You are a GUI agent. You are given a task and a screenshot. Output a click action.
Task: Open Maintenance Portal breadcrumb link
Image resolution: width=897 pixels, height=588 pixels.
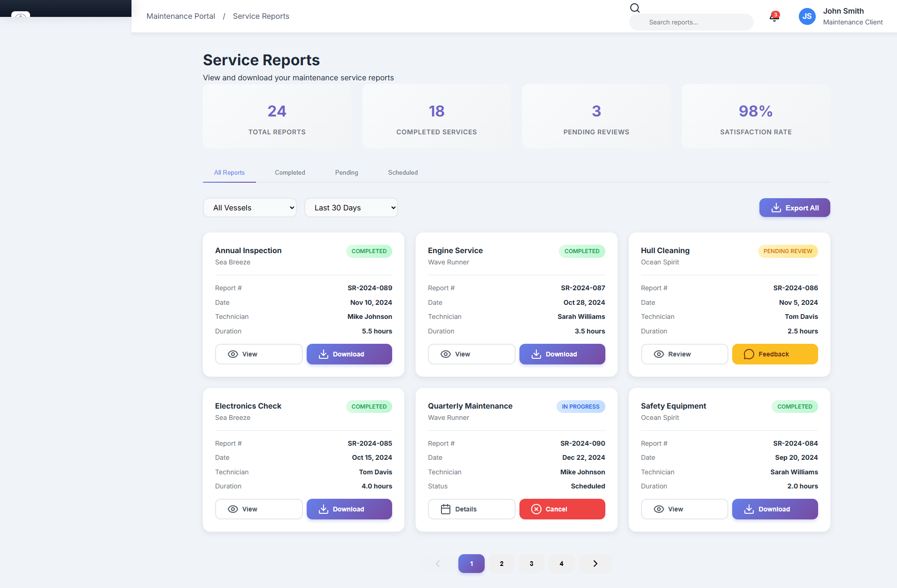tap(180, 16)
